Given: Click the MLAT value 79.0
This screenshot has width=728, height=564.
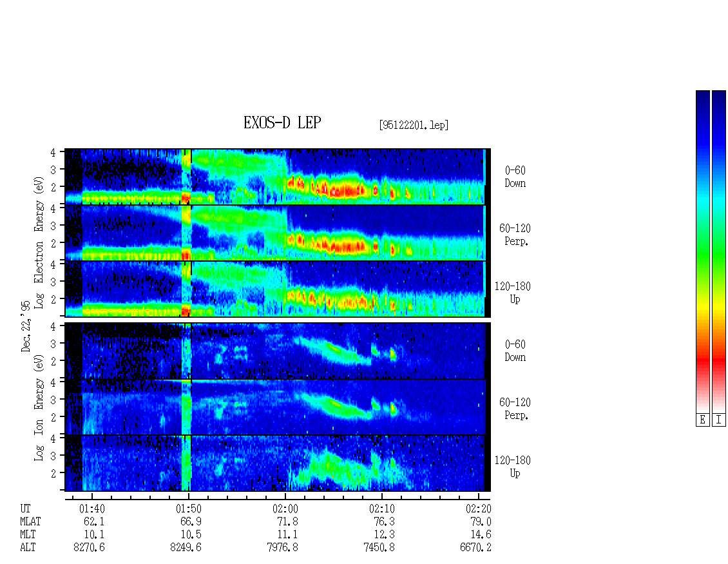Looking at the screenshot, I should click(481, 521).
